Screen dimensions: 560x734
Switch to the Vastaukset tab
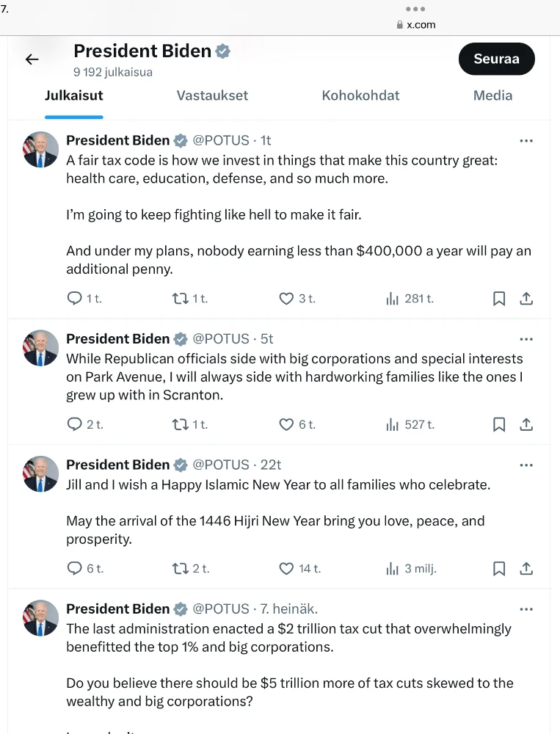pos(212,95)
